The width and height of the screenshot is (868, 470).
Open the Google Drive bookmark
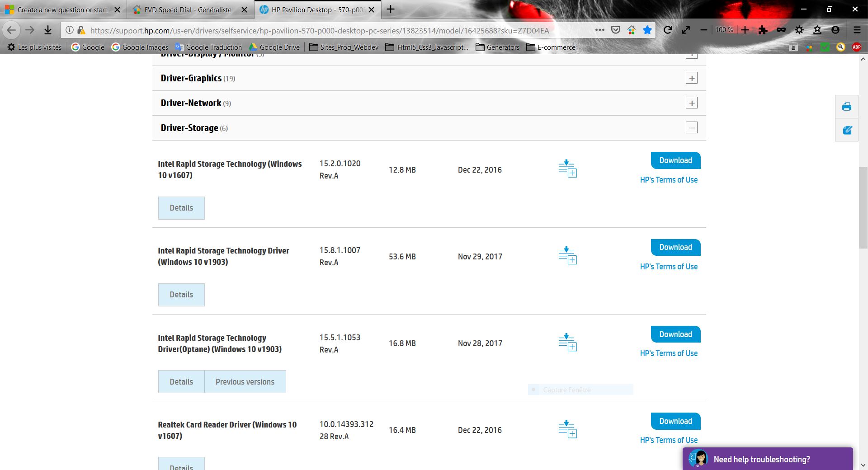pyautogui.click(x=274, y=47)
